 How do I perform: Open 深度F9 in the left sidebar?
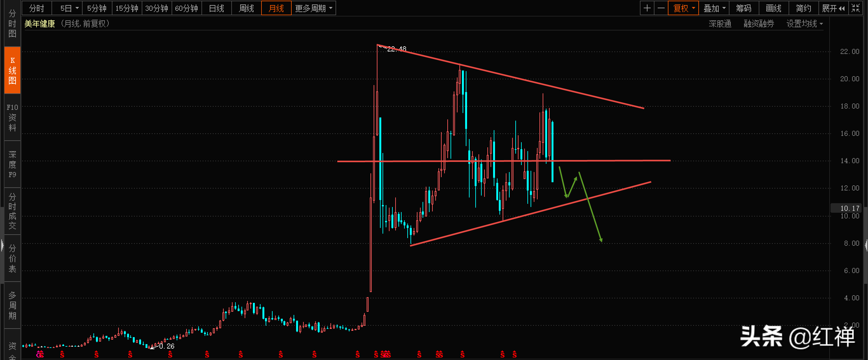tap(12, 164)
